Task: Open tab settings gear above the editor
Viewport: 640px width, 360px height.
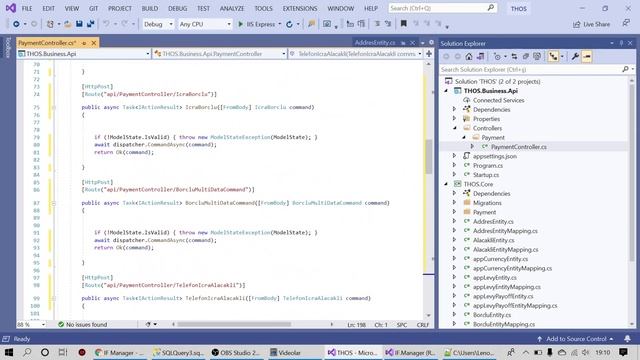Action: [x=431, y=42]
